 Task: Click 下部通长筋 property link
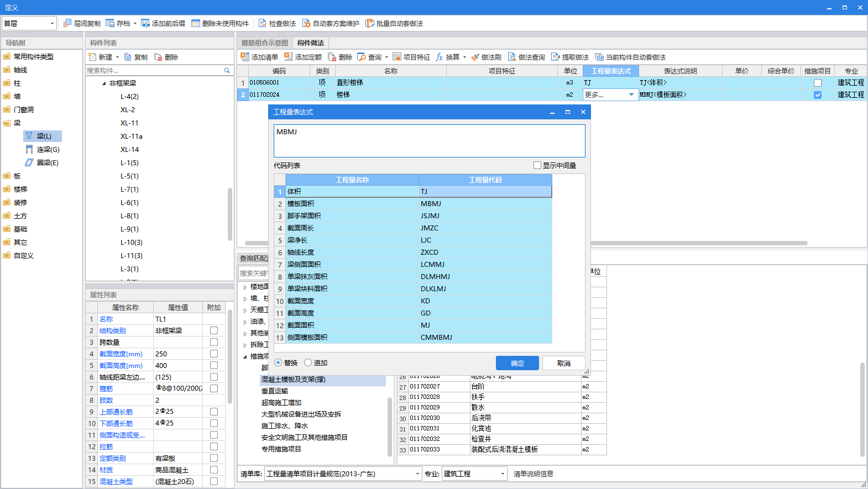tap(116, 423)
